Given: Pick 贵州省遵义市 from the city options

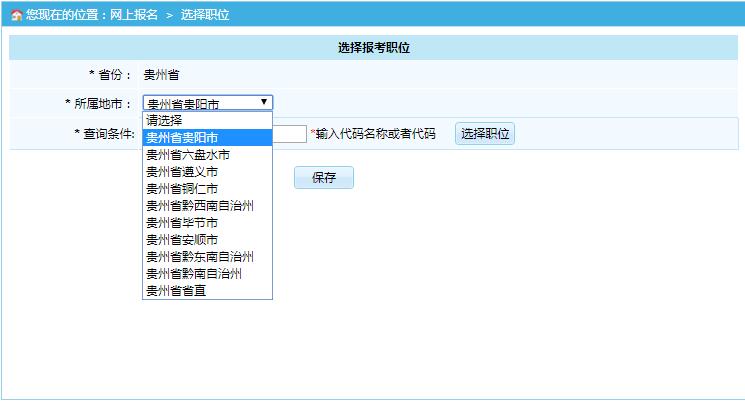Looking at the screenshot, I should (x=182, y=172).
